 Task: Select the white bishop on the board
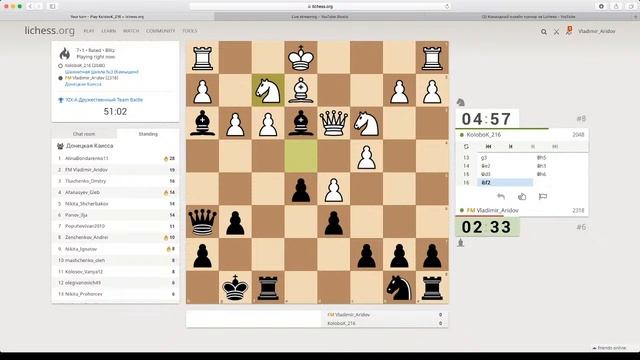point(301,90)
